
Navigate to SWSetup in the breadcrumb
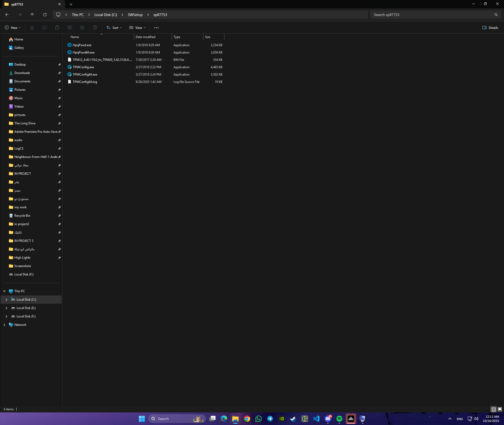135,15
